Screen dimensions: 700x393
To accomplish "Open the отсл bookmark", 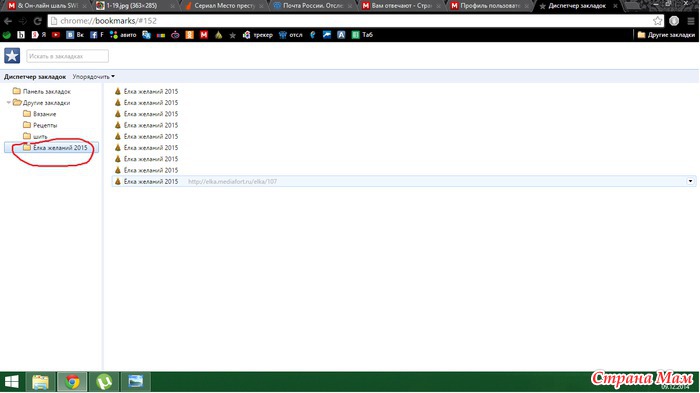I will pyautogui.click(x=290, y=35).
